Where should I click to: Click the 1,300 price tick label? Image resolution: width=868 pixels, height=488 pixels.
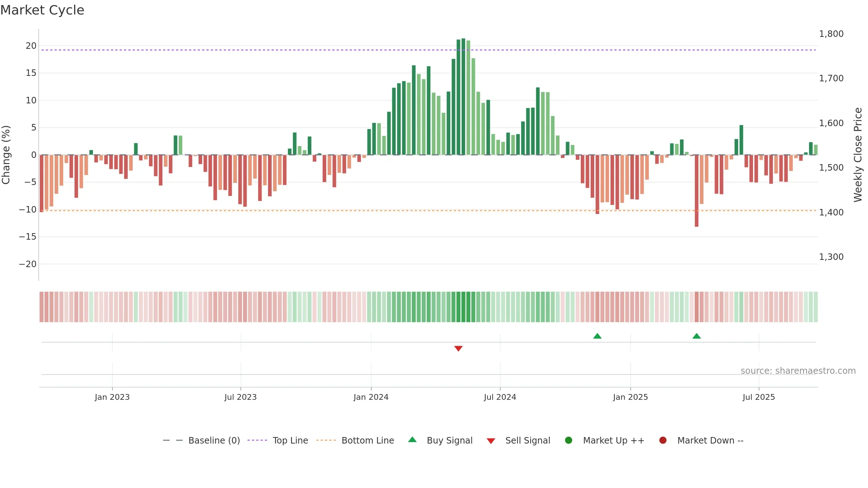831,257
